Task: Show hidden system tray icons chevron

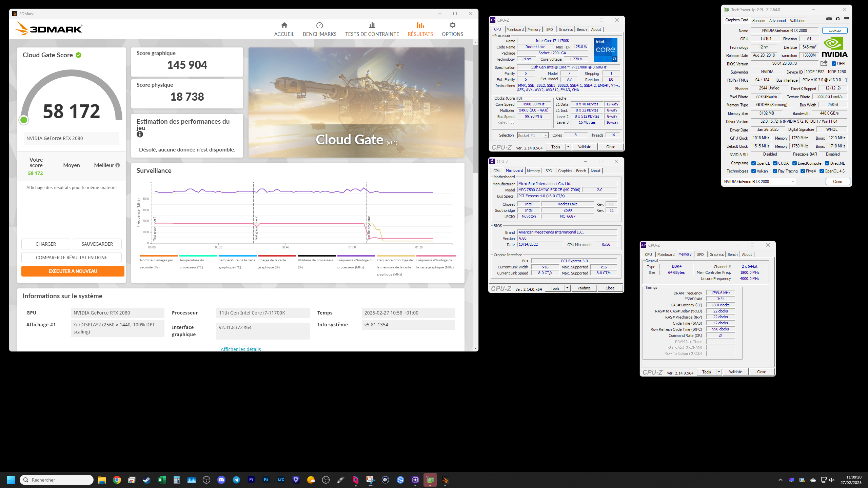Action: 781,480
